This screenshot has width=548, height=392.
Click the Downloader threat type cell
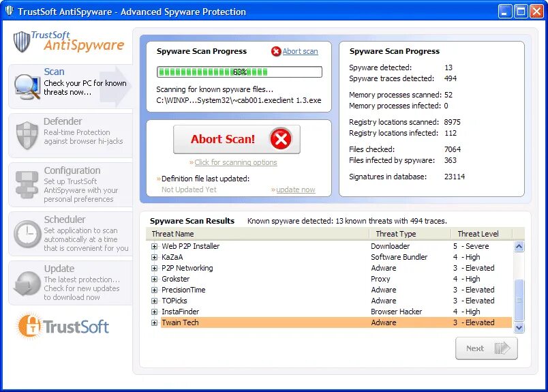point(390,246)
